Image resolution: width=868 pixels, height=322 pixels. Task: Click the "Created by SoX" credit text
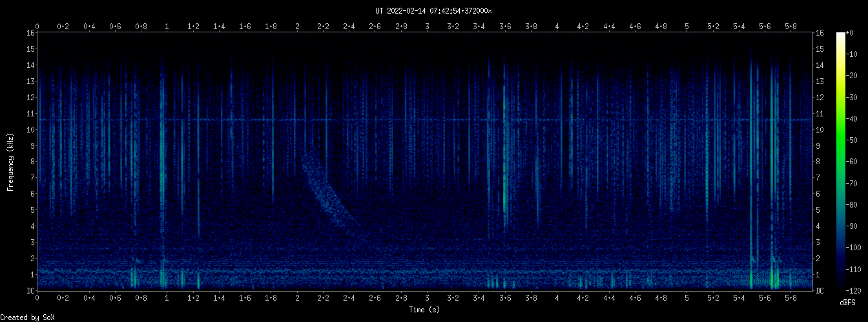tap(27, 317)
